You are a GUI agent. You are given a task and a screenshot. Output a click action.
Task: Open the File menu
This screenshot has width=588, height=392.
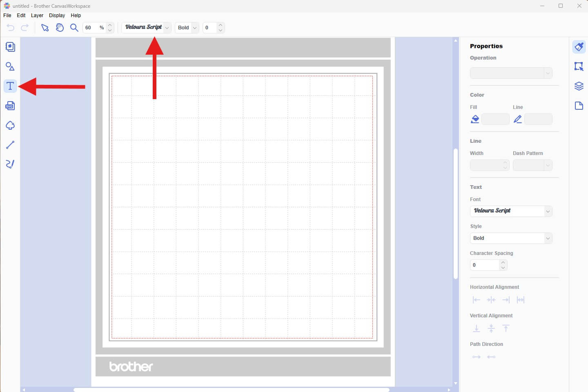point(7,15)
